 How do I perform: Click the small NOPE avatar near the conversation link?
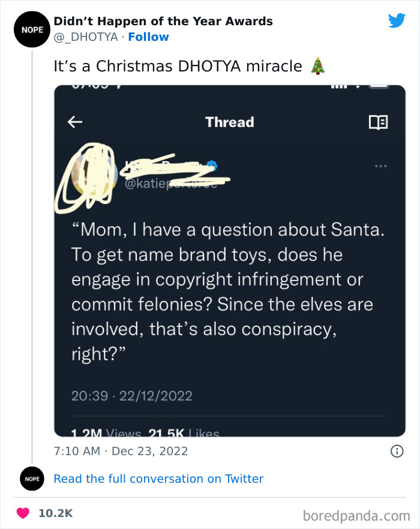coord(32,479)
